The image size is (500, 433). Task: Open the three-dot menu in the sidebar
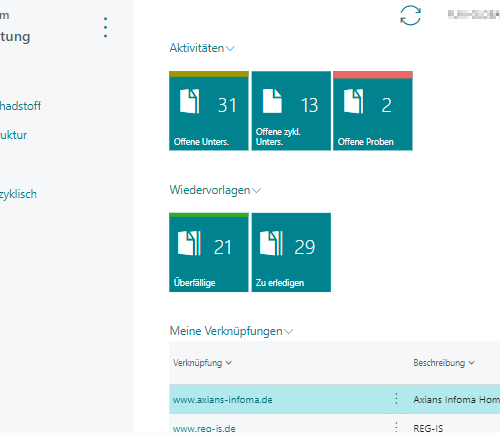pyautogui.click(x=105, y=27)
